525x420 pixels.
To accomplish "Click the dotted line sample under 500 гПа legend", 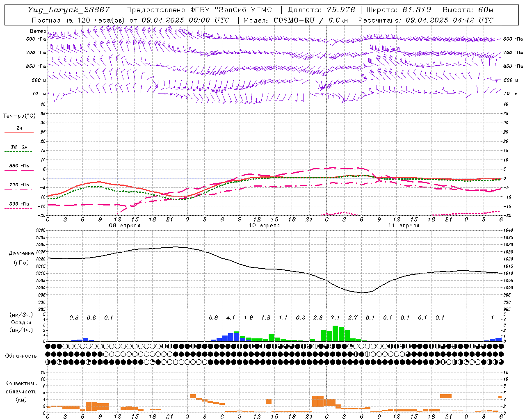I will 18,209.
